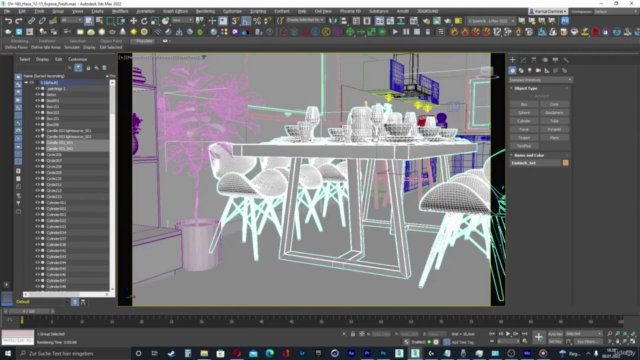Toggle visibility eye of Circle210
Screen dimensions: 640x360
[38, 178]
